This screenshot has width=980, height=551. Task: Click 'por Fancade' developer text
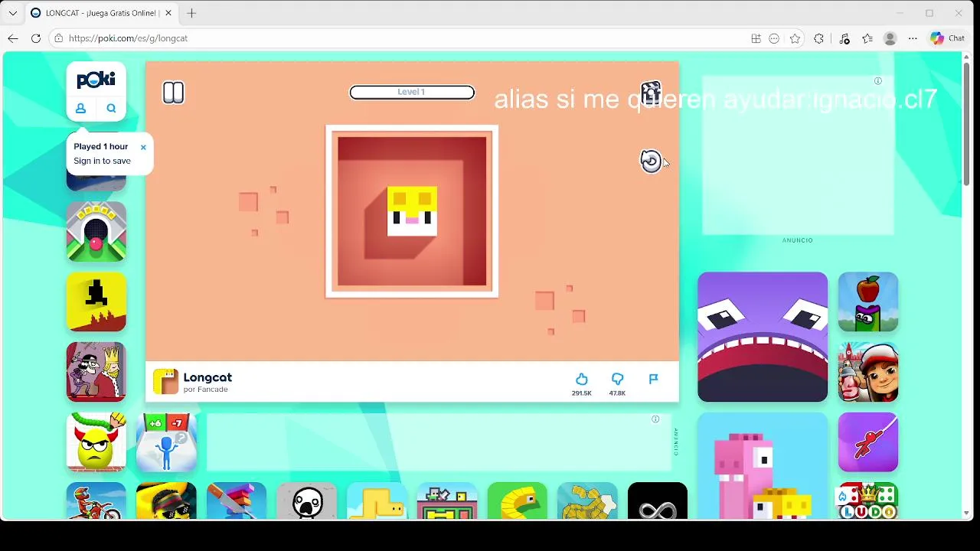point(205,390)
